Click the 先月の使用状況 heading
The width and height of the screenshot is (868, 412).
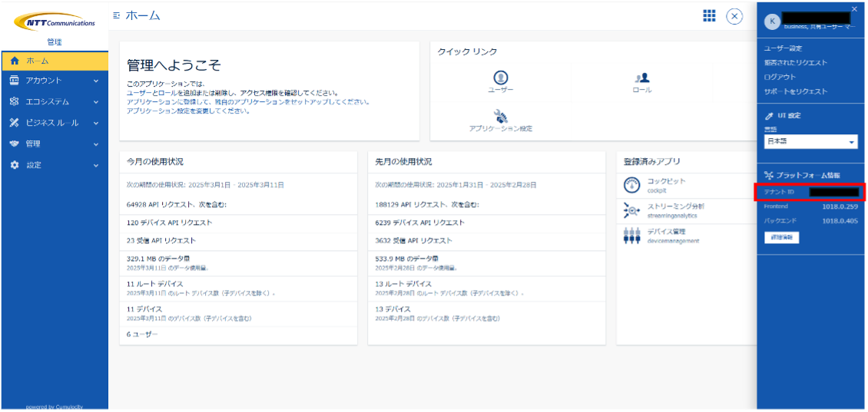pos(403,162)
